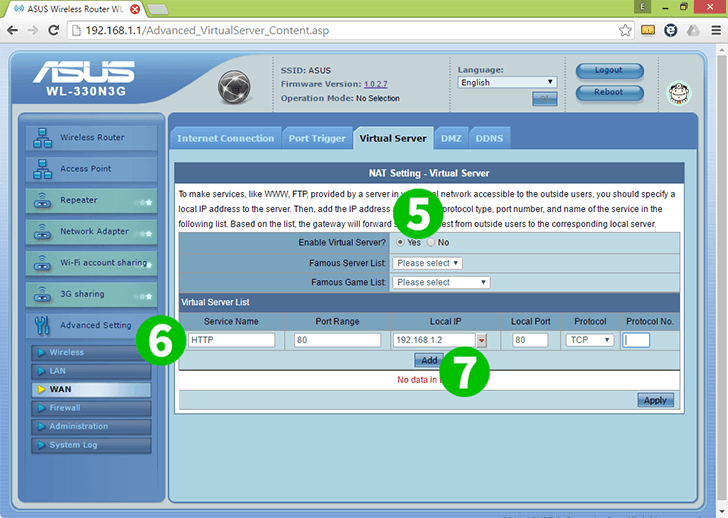The width and height of the screenshot is (728, 518).
Task: Switch to the Internet Connection tab
Action: 226,138
